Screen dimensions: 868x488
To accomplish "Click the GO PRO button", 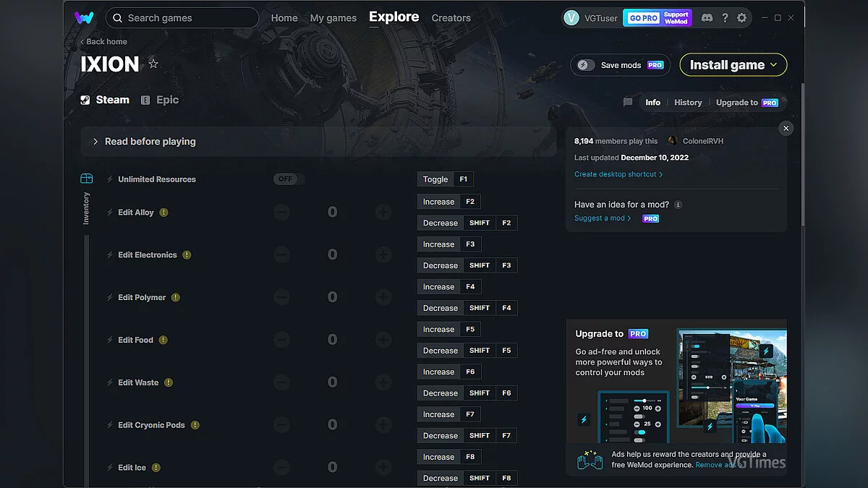I will 642,18.
